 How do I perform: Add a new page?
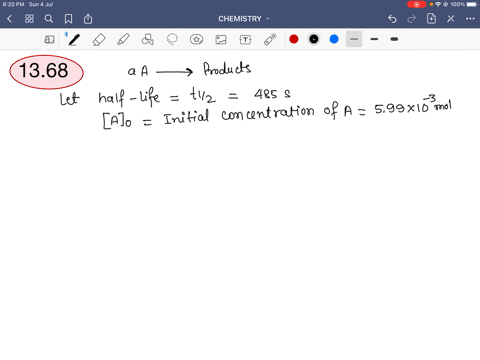[431, 19]
